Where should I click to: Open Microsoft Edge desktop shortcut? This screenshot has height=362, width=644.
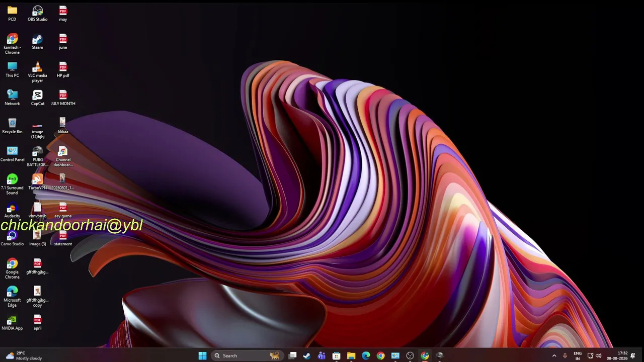coord(12,297)
